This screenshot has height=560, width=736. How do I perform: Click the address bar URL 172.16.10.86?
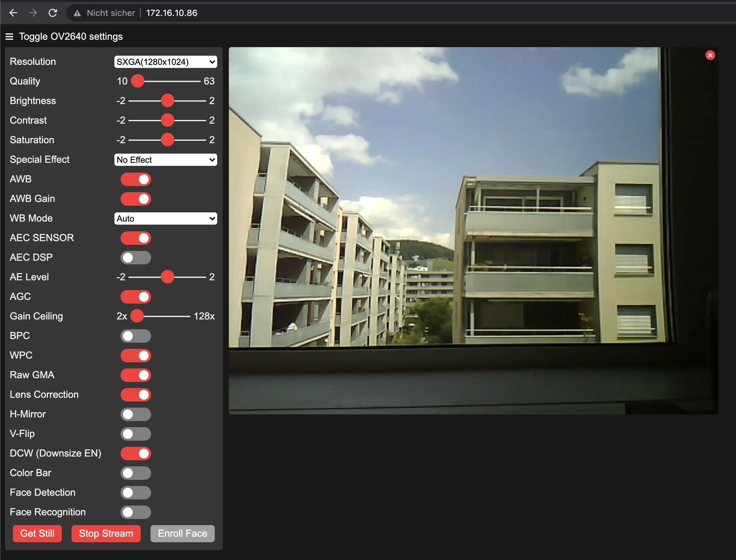[x=172, y=13]
